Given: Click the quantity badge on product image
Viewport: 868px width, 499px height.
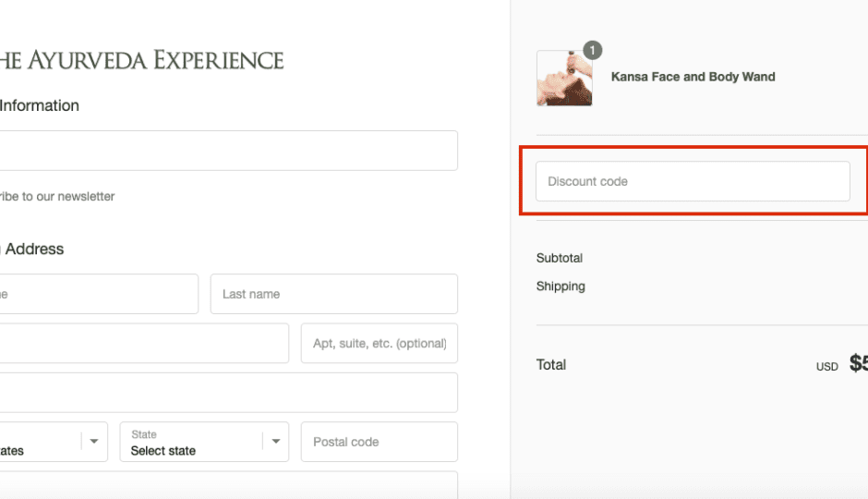Looking at the screenshot, I should (x=592, y=51).
